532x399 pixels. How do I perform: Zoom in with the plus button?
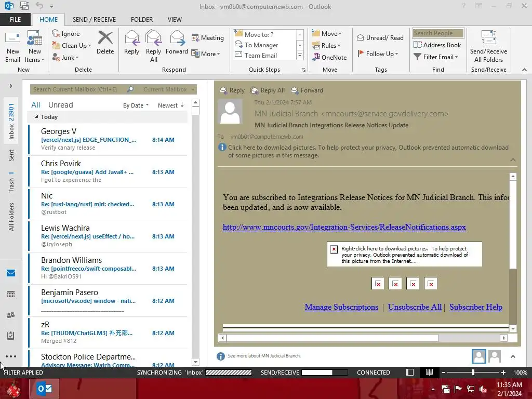pyautogui.click(x=503, y=372)
